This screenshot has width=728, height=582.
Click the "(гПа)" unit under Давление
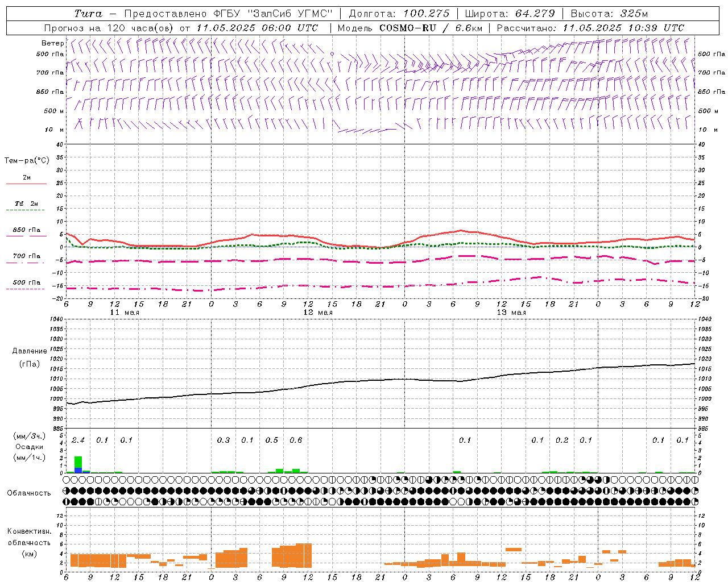29,364
